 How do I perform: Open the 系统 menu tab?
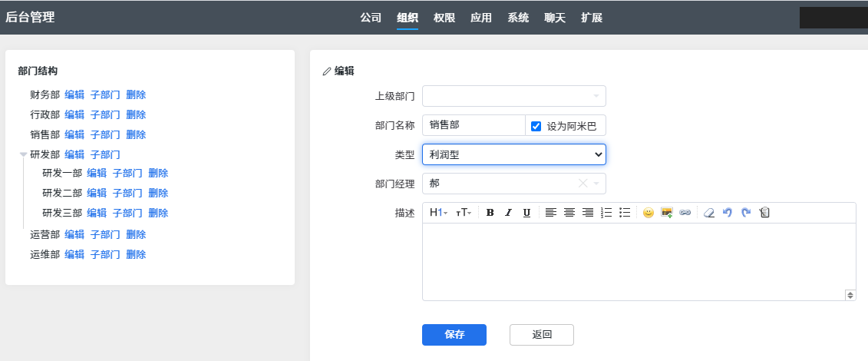[518, 18]
